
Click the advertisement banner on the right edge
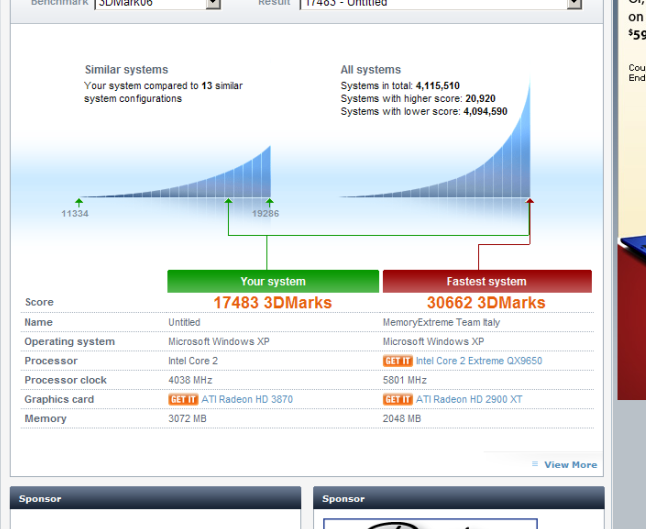tap(631, 200)
